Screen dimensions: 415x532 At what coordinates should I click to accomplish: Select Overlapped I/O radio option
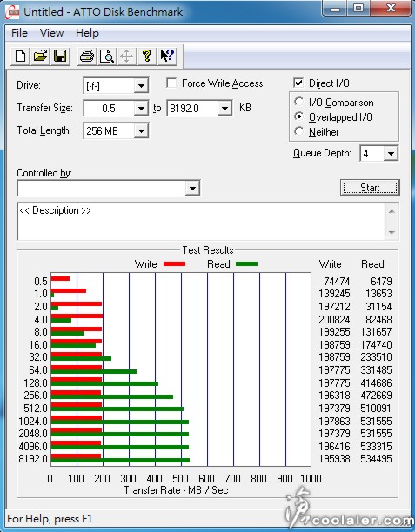(x=299, y=116)
